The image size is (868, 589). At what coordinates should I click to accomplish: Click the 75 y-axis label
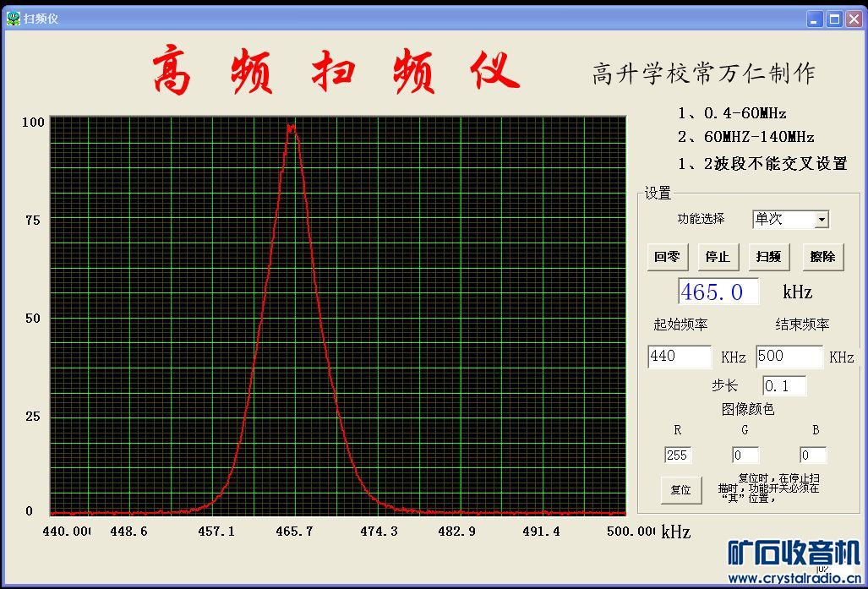pos(33,221)
